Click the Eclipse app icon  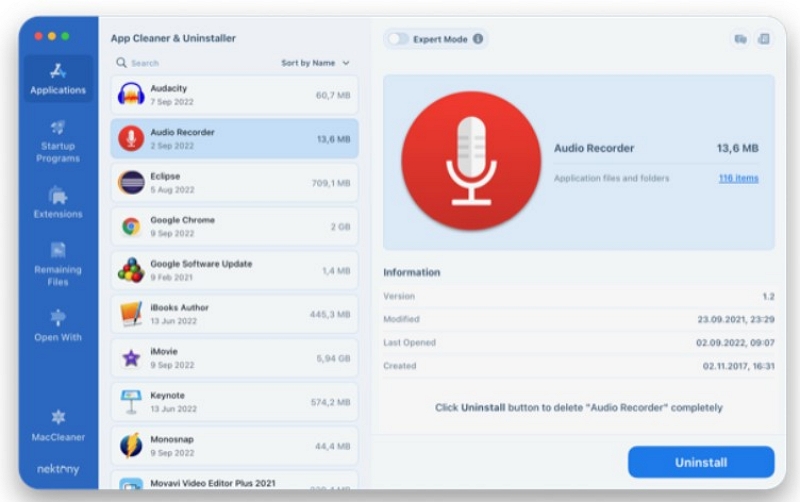[x=131, y=183]
